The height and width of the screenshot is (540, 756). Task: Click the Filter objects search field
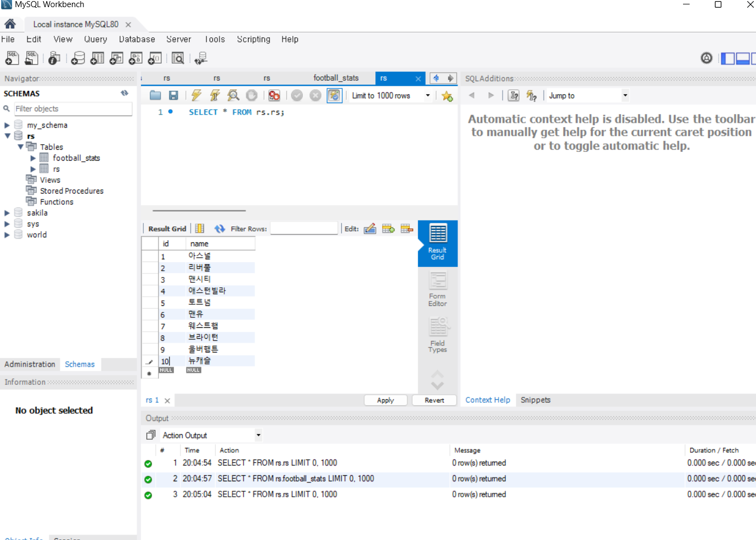tap(73, 109)
